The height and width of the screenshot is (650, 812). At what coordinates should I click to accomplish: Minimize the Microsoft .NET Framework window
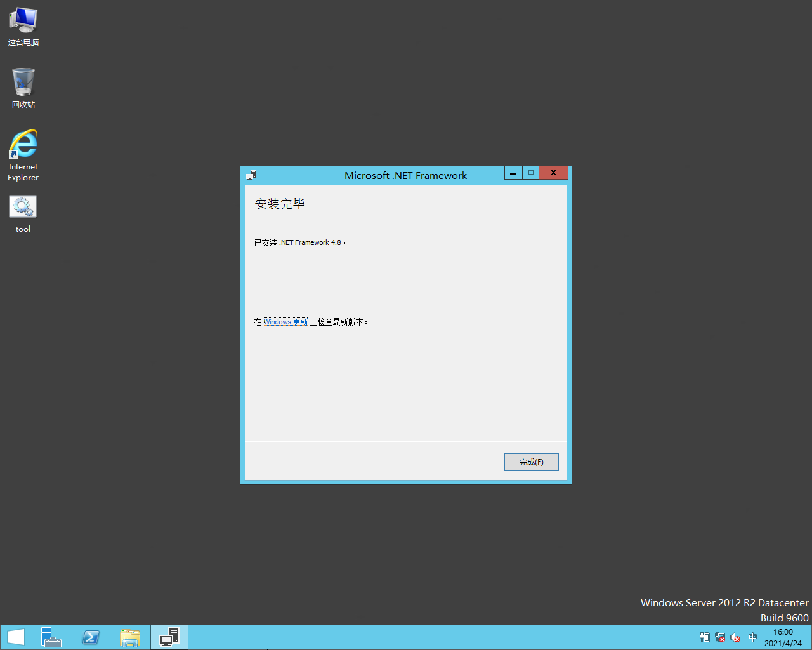[513, 173]
